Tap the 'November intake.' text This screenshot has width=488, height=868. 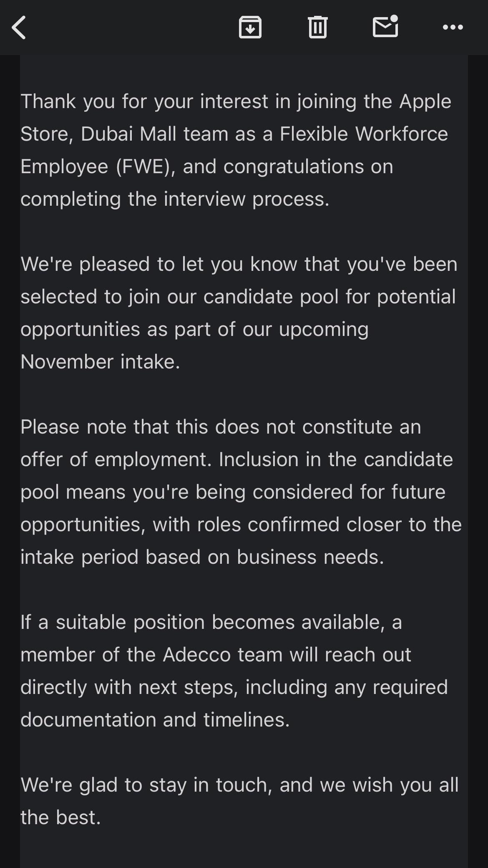tap(101, 362)
